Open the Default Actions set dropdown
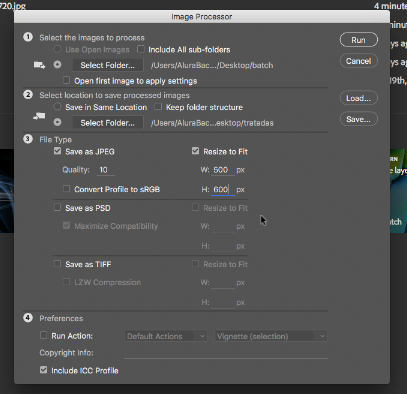Screen dimensions: 407x394 (166, 336)
